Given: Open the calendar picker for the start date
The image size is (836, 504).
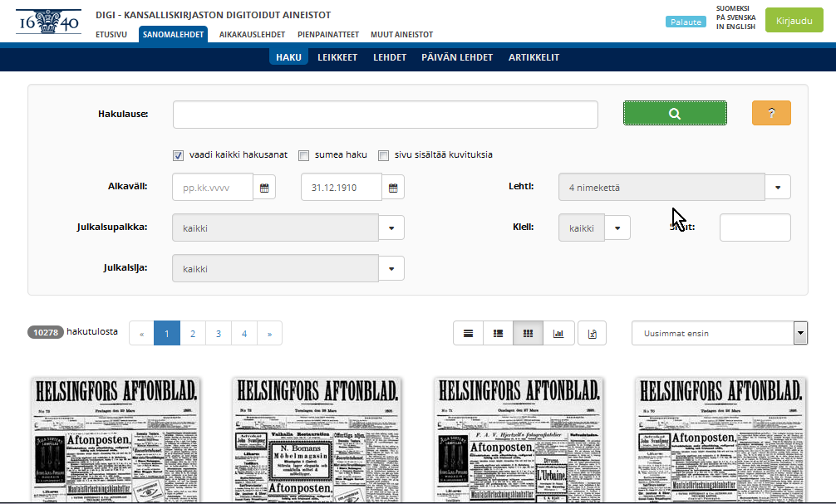Looking at the screenshot, I should point(264,188).
